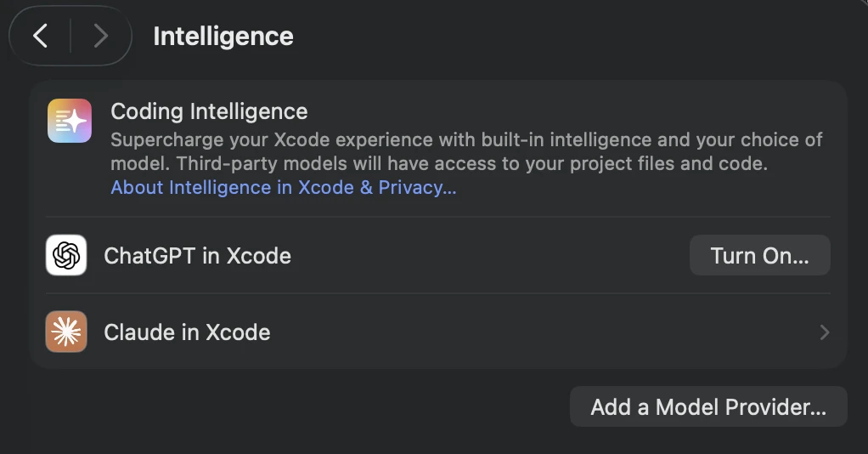
Task: Click the Claude starburst icon
Action: click(66, 332)
